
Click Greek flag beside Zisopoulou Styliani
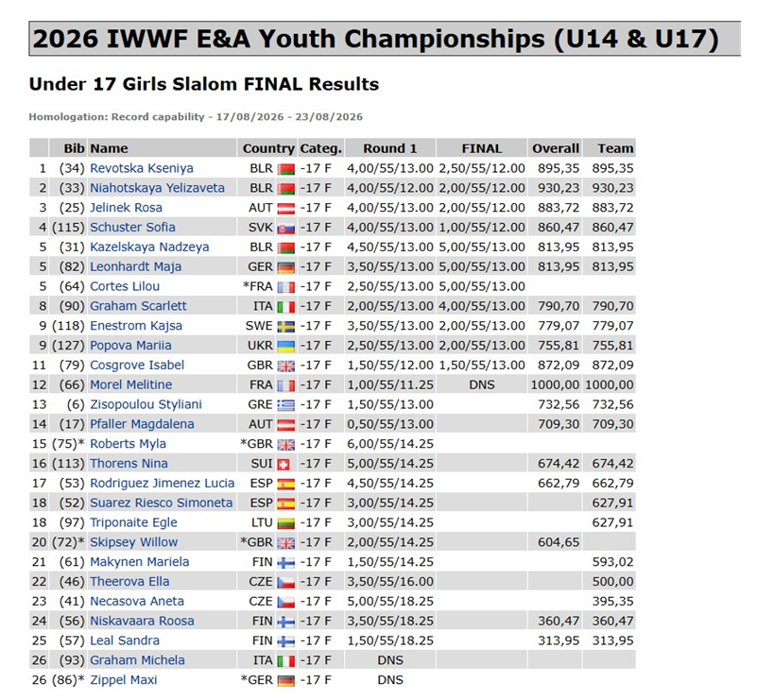pyautogui.click(x=285, y=405)
